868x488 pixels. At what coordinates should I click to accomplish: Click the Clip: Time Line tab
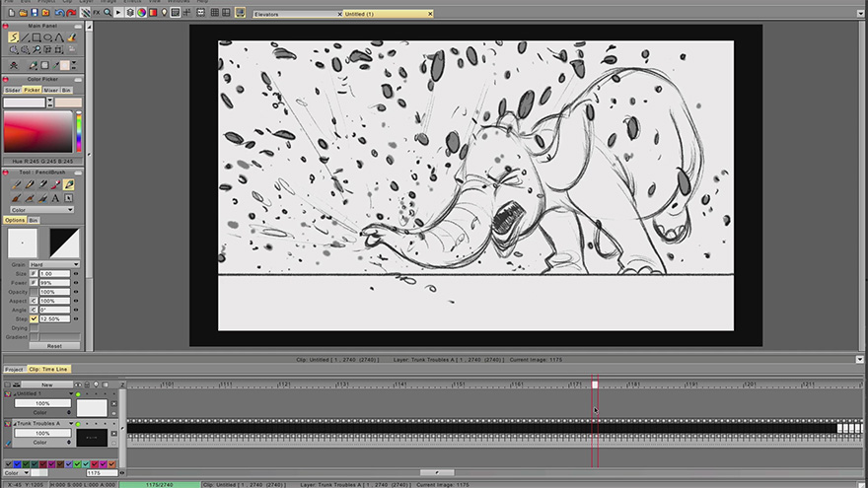tap(48, 369)
